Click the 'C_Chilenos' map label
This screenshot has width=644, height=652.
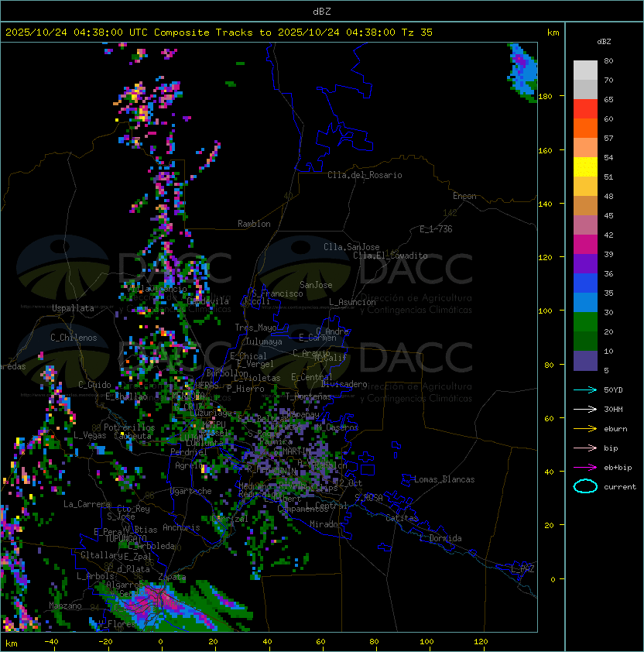point(74,338)
